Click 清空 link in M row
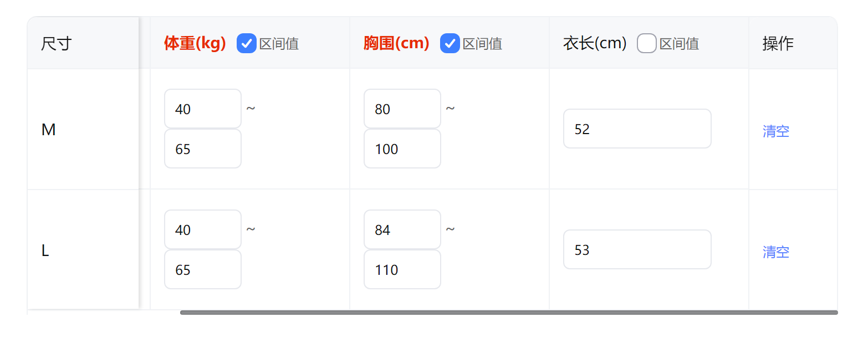Viewport: 868px width, 358px height. tap(775, 131)
